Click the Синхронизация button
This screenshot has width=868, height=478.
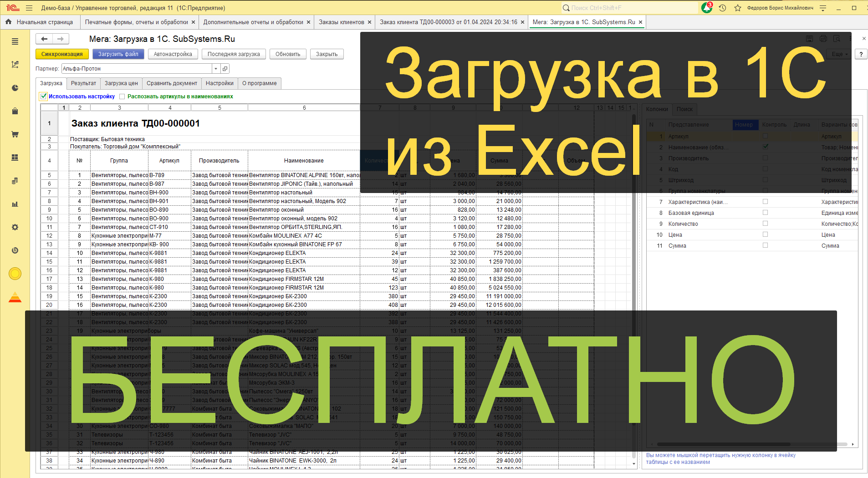62,54
